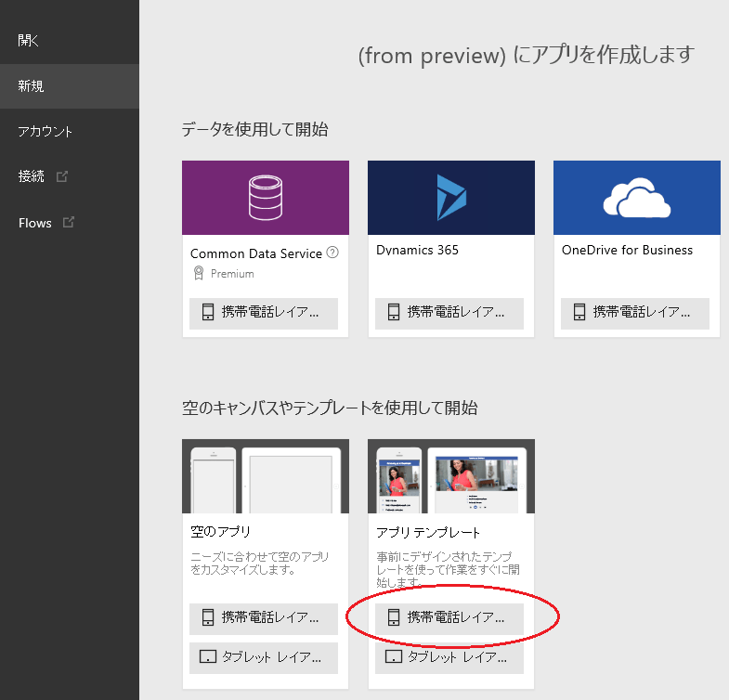Click the Common Data Service database tile image
The width and height of the screenshot is (729, 700).
pyautogui.click(x=266, y=198)
